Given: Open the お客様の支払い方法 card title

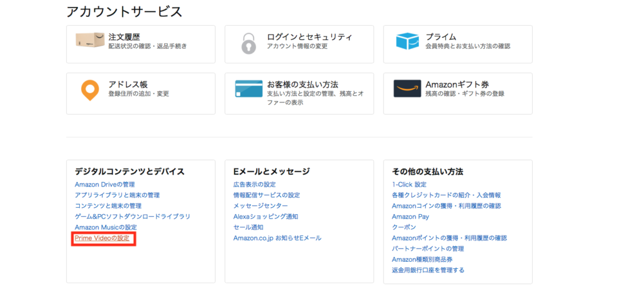Looking at the screenshot, I should [x=303, y=85].
